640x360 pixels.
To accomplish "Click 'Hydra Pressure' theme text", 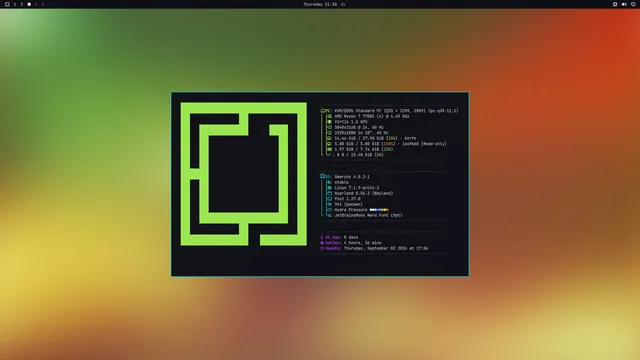I will [351, 210].
